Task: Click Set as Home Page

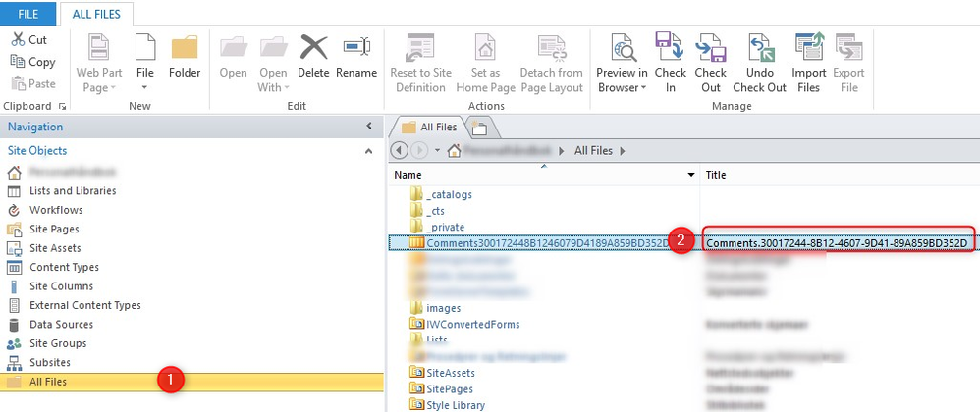Action: click(486, 64)
